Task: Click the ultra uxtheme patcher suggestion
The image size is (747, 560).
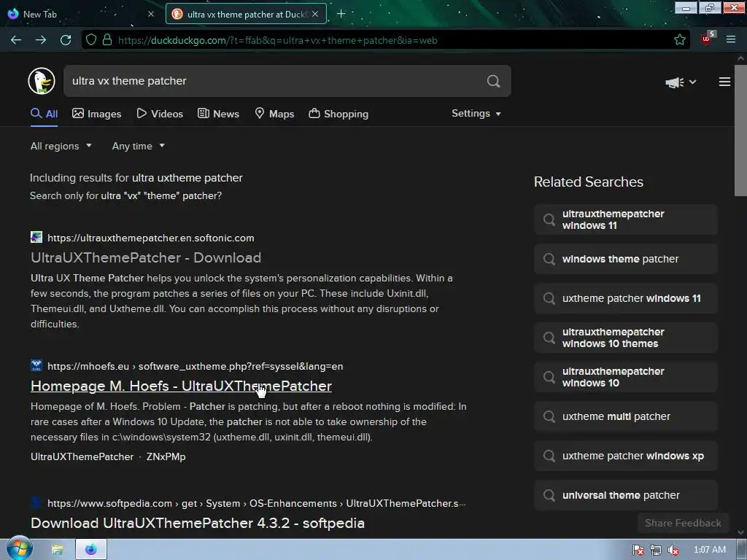Action: pos(187,178)
